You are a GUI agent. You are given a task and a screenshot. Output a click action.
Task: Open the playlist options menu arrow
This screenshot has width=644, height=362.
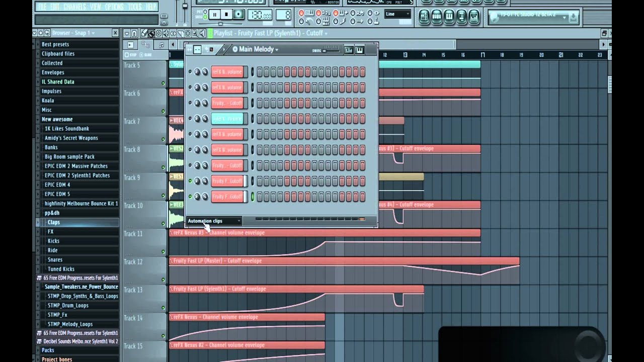coord(127,33)
